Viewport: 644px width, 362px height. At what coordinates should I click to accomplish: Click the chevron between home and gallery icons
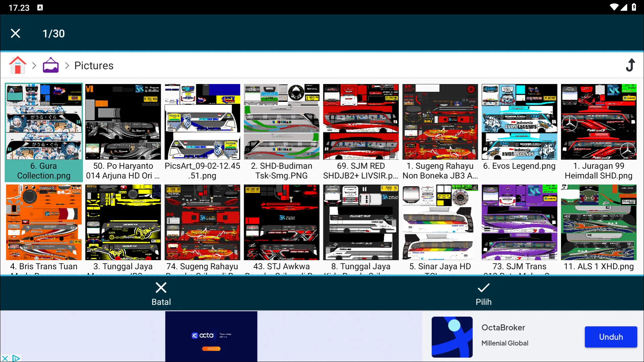point(34,65)
